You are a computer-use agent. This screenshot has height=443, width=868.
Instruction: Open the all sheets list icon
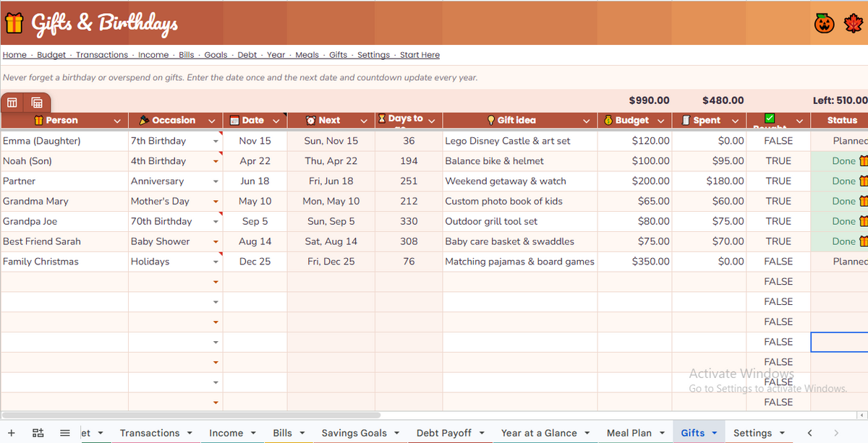coord(65,433)
